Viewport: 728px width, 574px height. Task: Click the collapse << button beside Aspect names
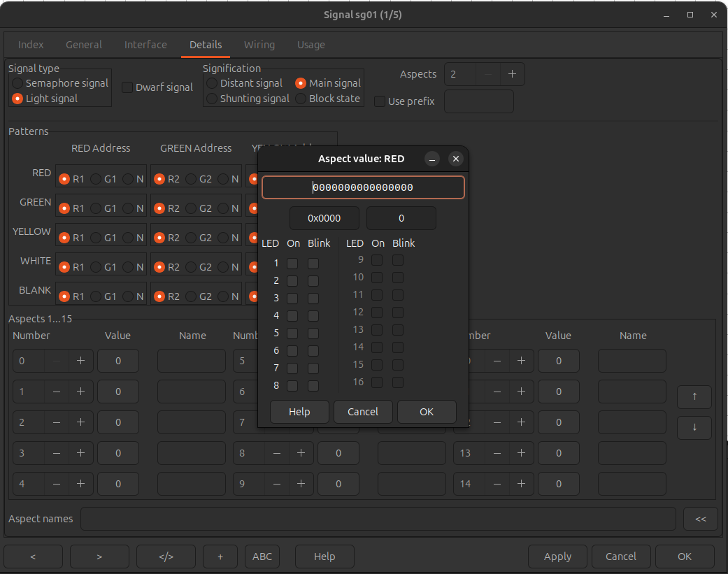point(700,519)
